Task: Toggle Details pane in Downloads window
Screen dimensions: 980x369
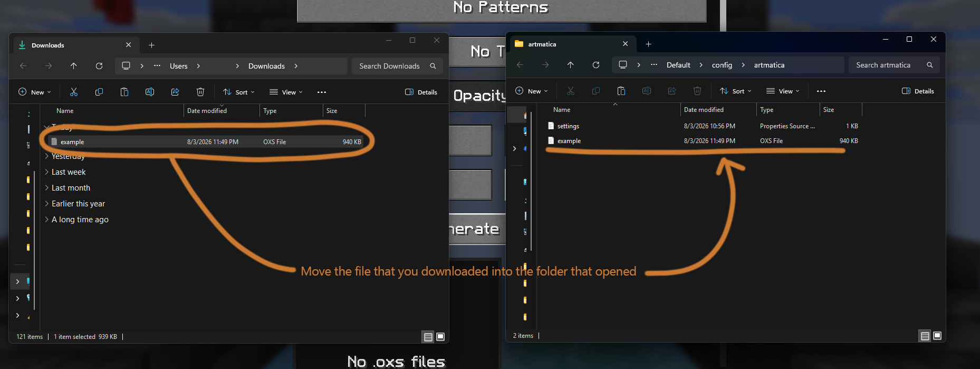Action: [x=421, y=92]
